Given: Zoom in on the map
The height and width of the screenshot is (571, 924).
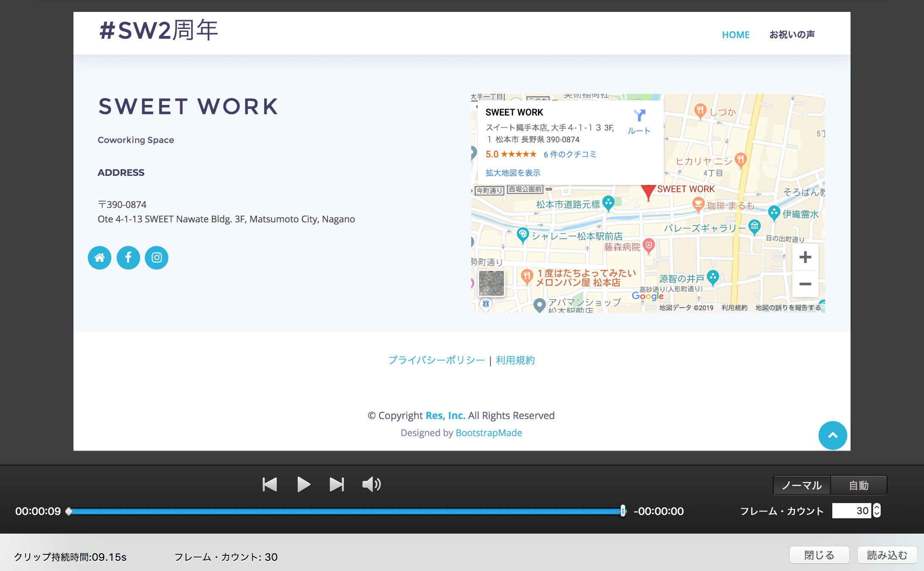Looking at the screenshot, I should pos(805,257).
